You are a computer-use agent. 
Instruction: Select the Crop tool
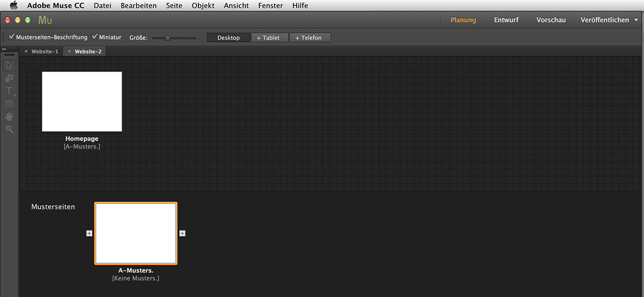click(x=9, y=78)
